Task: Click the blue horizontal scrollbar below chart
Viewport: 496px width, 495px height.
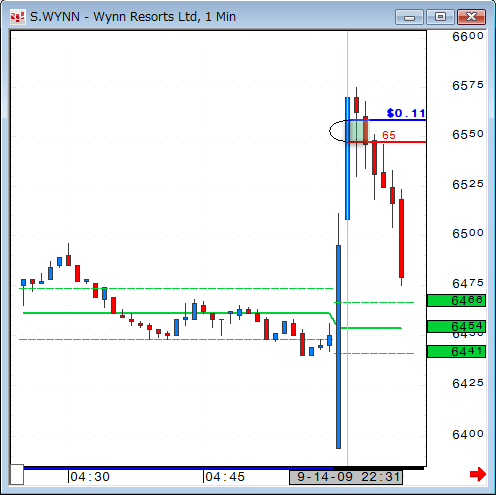Action: coord(178,468)
